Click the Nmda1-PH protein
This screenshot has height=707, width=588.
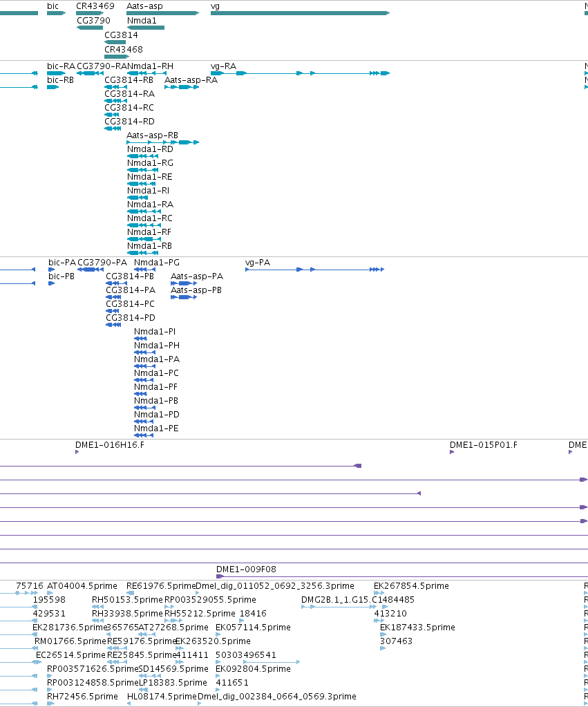pos(144,352)
